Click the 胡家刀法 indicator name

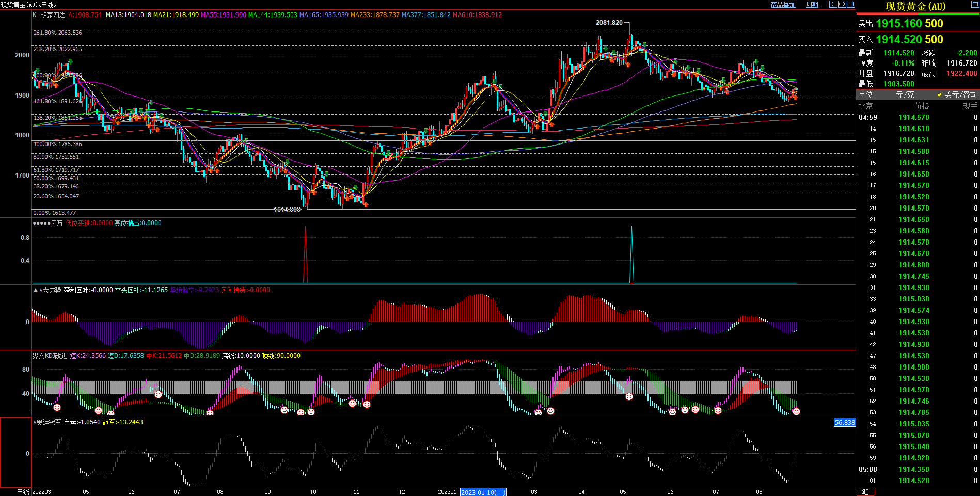[53, 15]
